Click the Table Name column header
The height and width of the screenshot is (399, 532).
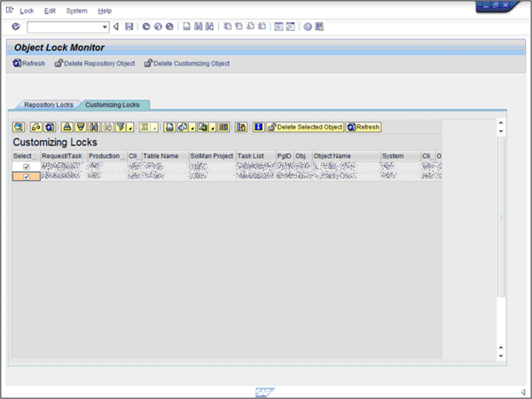click(165, 156)
